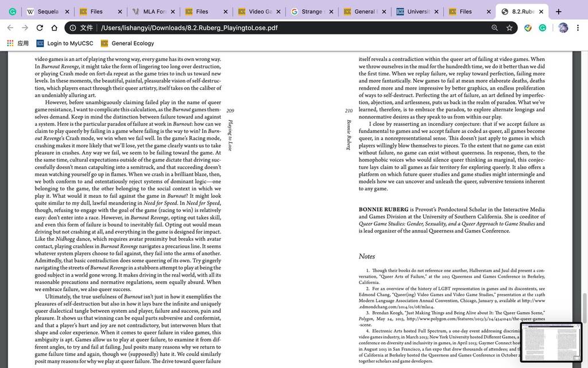
Task: Open the zoom magnifier in address bar
Action: click(494, 28)
